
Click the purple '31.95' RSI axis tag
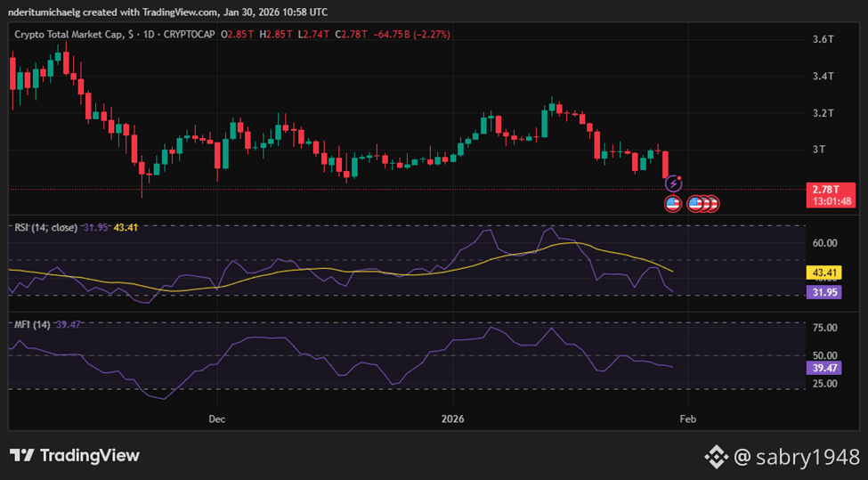click(x=824, y=292)
